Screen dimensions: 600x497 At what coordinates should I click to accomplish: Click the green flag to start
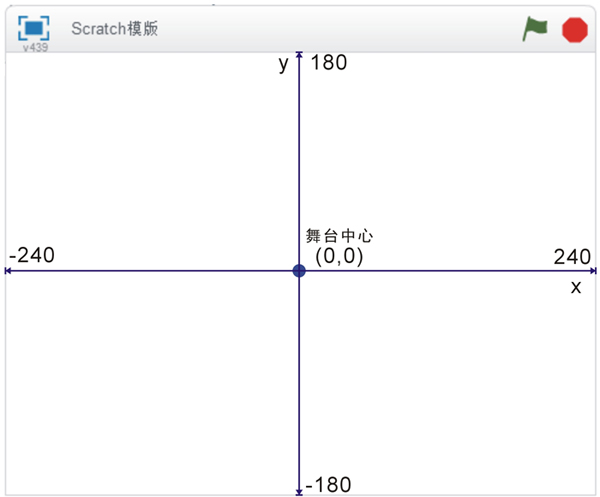click(x=535, y=28)
